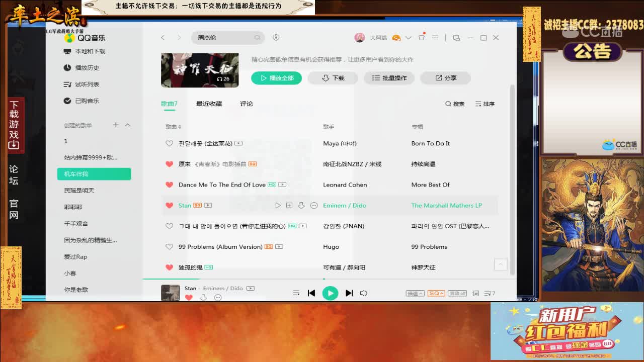Download current song in the player bar
644x362 pixels.
(x=203, y=298)
